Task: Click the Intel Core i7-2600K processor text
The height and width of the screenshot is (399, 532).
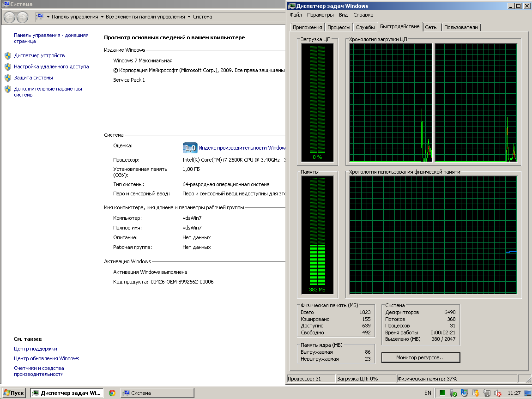Action: (x=231, y=160)
